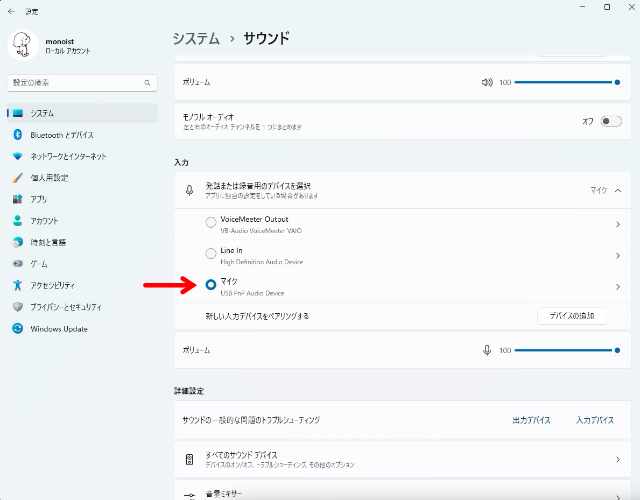Click the 出力デバイス troubleshooting link
640x500 pixels.
[x=531, y=420]
